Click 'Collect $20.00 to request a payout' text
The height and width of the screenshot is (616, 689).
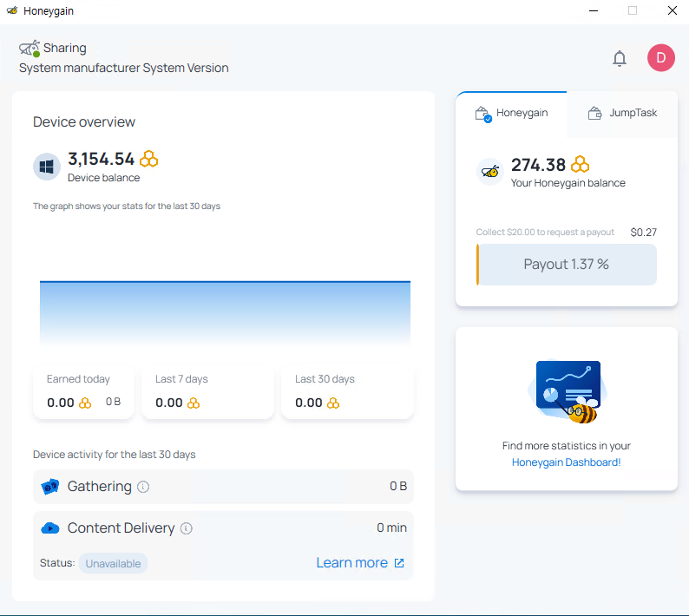pos(545,232)
